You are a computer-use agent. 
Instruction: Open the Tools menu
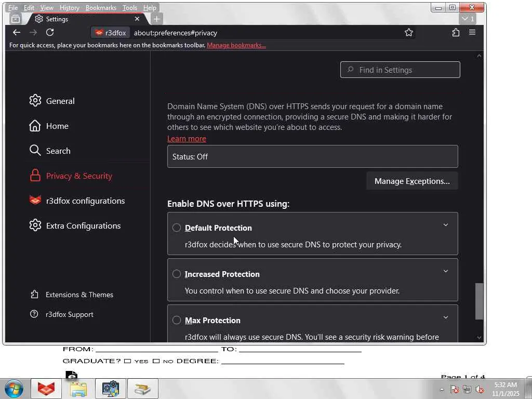click(x=130, y=7)
